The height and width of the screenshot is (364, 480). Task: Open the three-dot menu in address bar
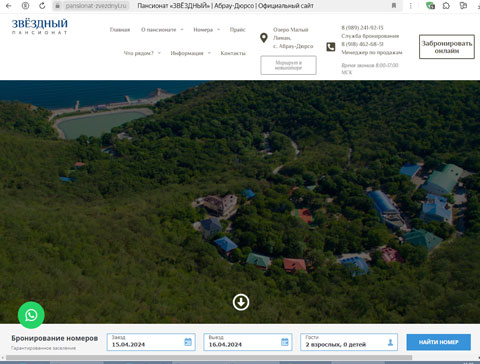pyautogui.click(x=411, y=6)
